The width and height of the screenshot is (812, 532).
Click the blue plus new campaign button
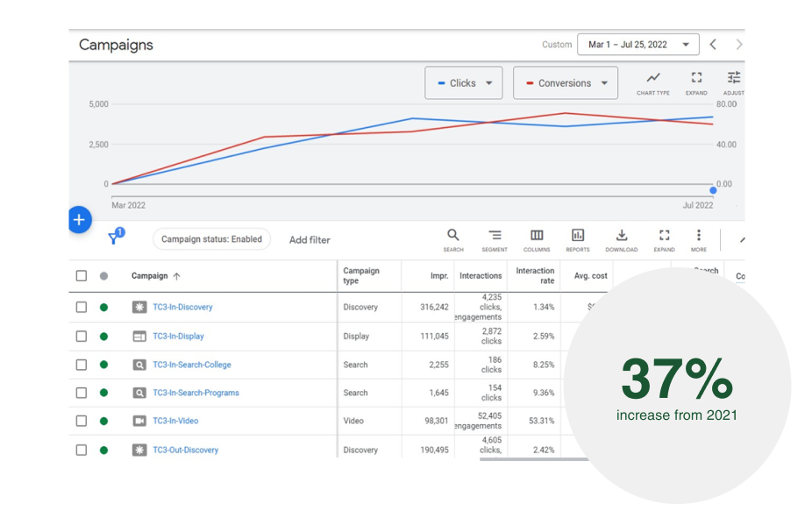79,219
